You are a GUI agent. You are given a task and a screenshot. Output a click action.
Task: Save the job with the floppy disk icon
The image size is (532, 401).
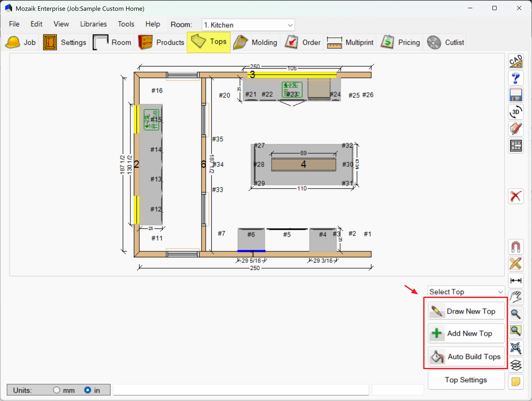pyautogui.click(x=516, y=95)
